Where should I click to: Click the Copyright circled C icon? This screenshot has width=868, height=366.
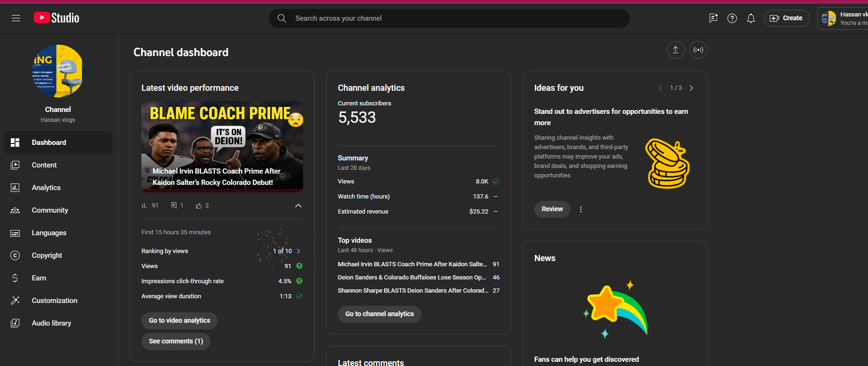click(15, 255)
